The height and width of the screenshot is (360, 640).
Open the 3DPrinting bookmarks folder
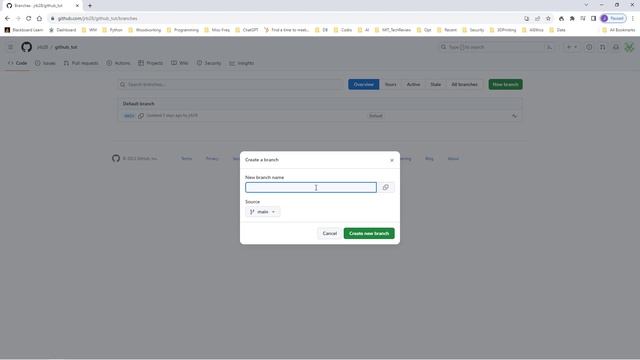(x=502, y=30)
